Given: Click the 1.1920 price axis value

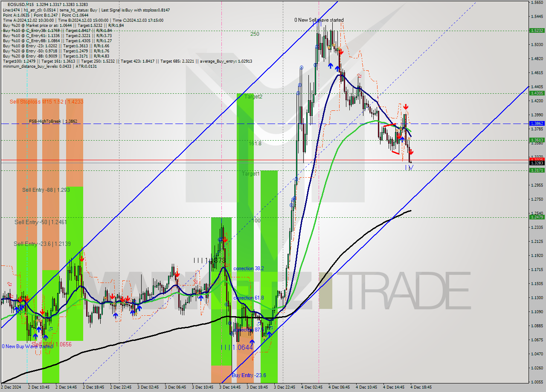Looking at the screenshot, I should [536, 255].
